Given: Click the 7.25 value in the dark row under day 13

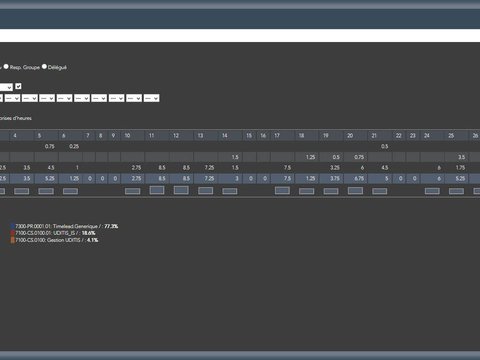Looking at the screenshot, I should 209,168.
